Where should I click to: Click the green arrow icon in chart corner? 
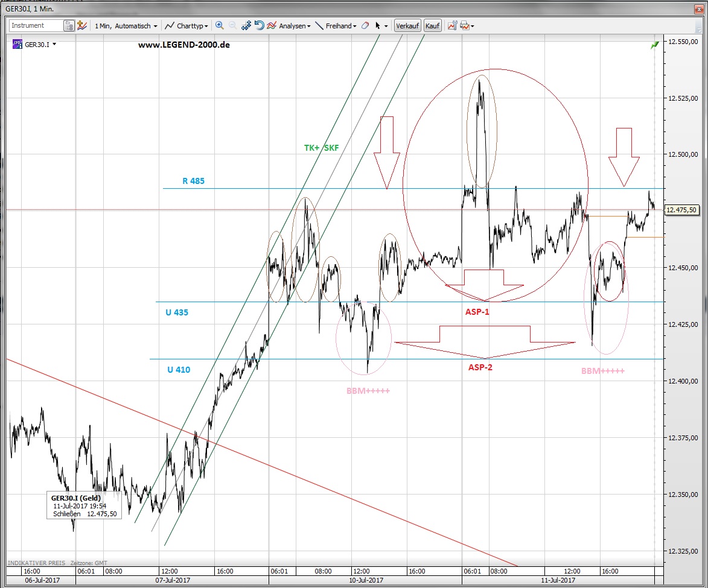654,46
